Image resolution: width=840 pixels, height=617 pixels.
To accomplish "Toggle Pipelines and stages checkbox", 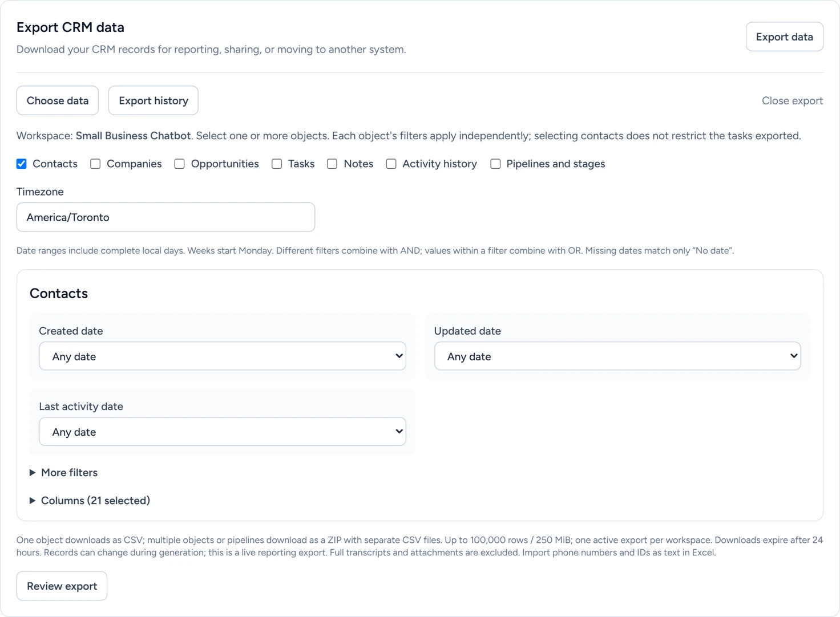I will (x=495, y=164).
